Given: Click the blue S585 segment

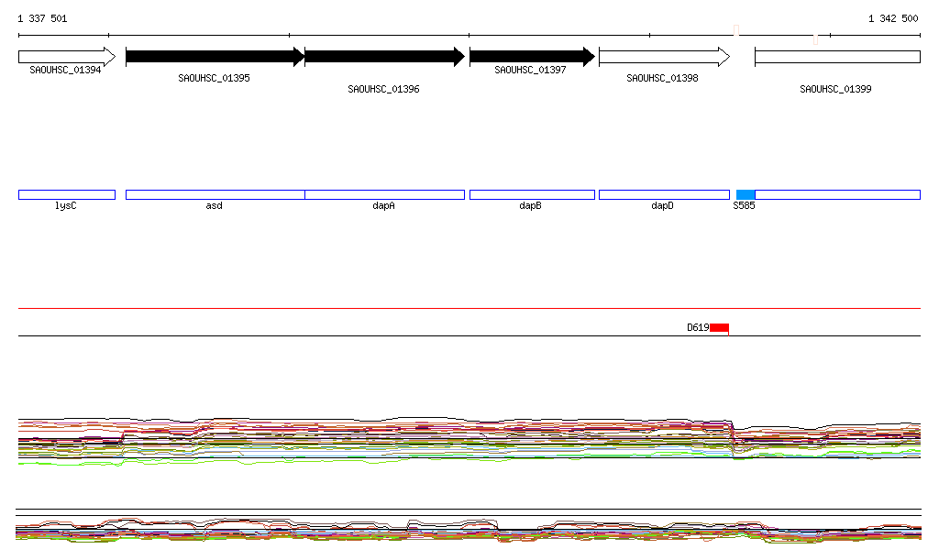Looking at the screenshot, I should point(746,194).
